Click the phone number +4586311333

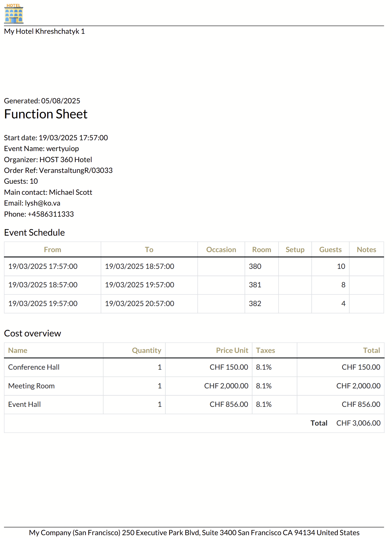tap(50, 214)
